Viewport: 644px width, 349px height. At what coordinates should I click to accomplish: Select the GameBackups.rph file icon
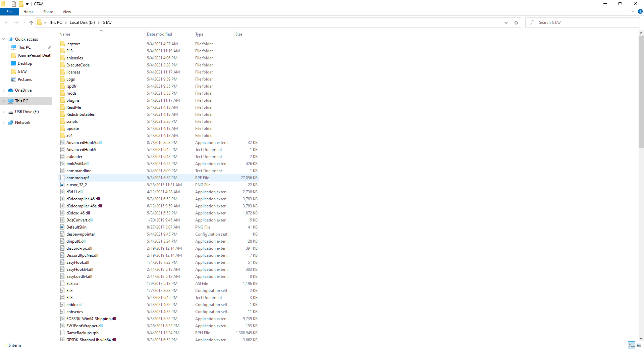click(x=62, y=333)
